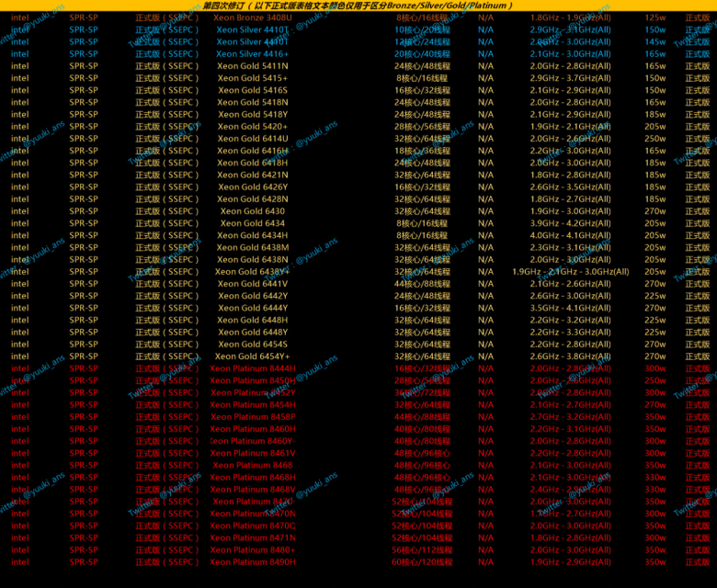Click the yellow table title header text
Image resolution: width=717 pixels, height=588 pixels.
click(358, 6)
